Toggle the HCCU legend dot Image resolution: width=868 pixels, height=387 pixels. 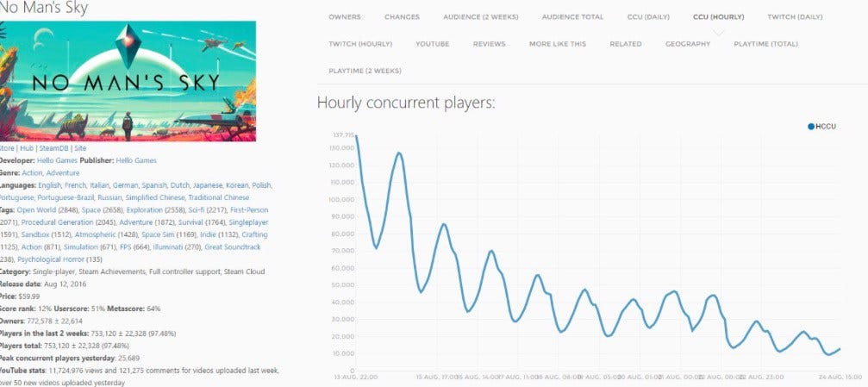(811, 126)
